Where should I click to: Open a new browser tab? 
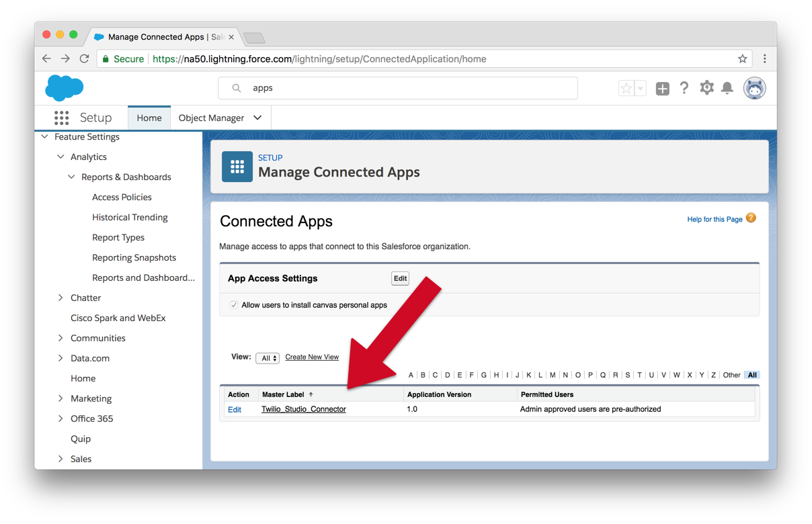tap(255, 37)
